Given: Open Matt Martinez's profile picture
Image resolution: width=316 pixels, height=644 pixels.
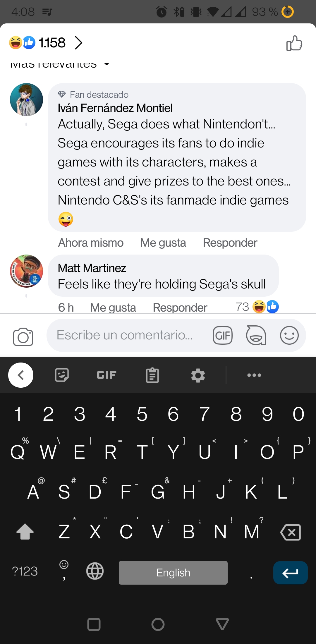Looking at the screenshot, I should [26, 271].
